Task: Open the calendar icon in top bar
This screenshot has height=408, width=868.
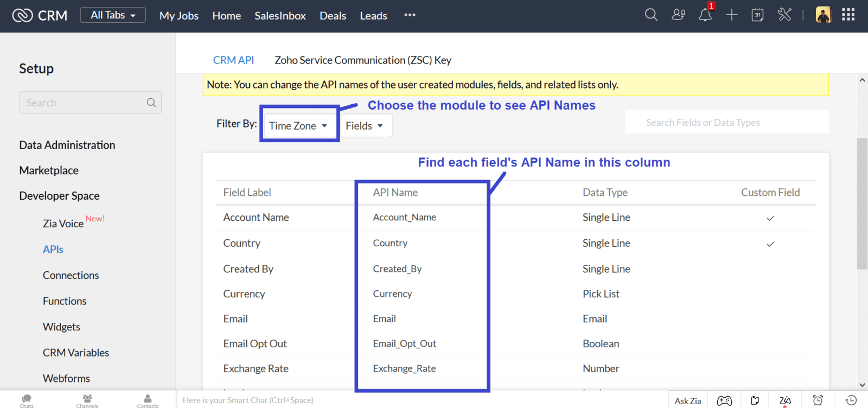Action: pos(757,15)
